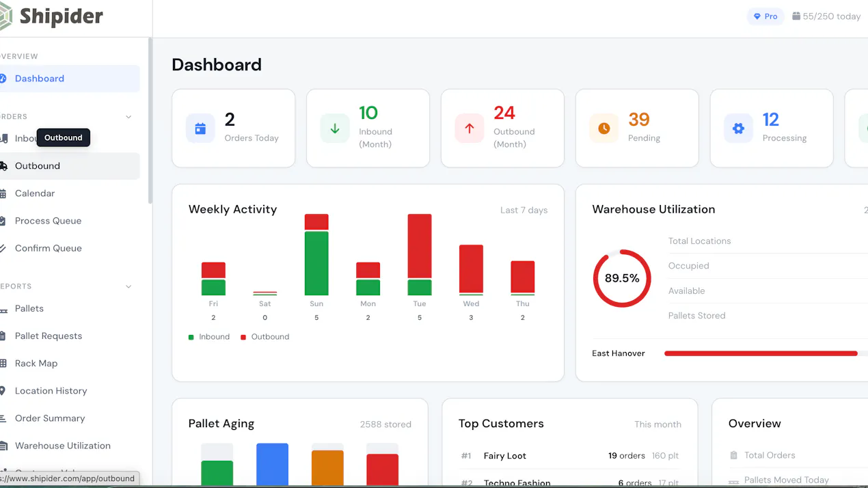The image size is (868, 488).
Task: Open the Warehouse Utilization report link
Action: [x=70, y=446]
